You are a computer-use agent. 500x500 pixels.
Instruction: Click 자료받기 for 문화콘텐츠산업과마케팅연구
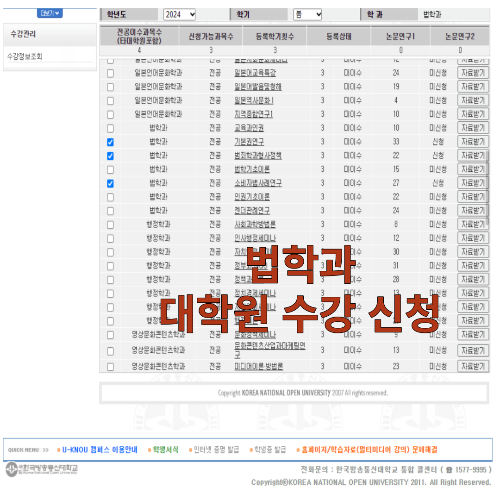[473, 350]
